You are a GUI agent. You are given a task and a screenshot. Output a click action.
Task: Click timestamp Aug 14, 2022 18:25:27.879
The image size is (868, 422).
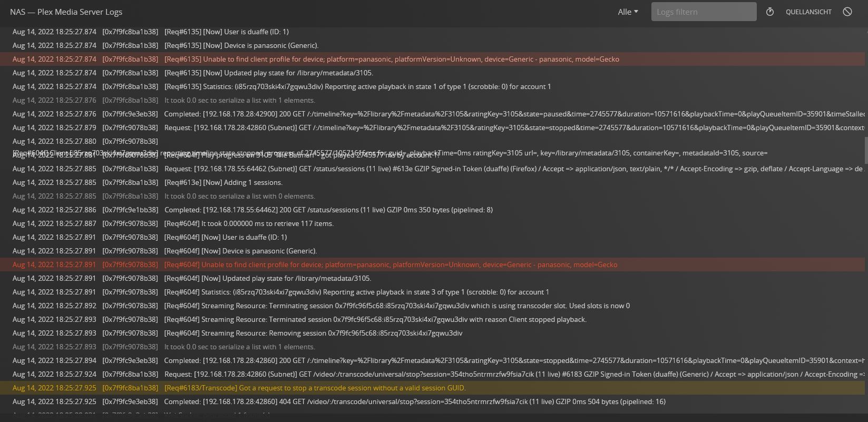54,127
